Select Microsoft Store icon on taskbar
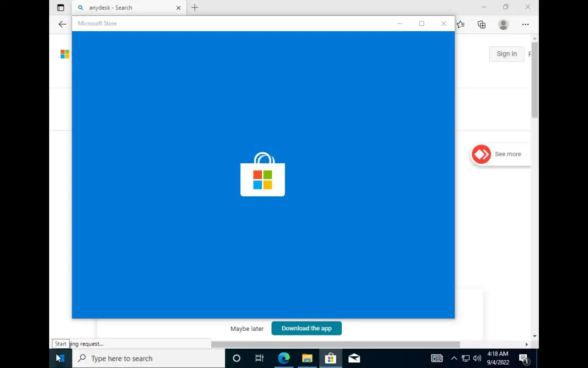The image size is (588, 368). tap(330, 358)
